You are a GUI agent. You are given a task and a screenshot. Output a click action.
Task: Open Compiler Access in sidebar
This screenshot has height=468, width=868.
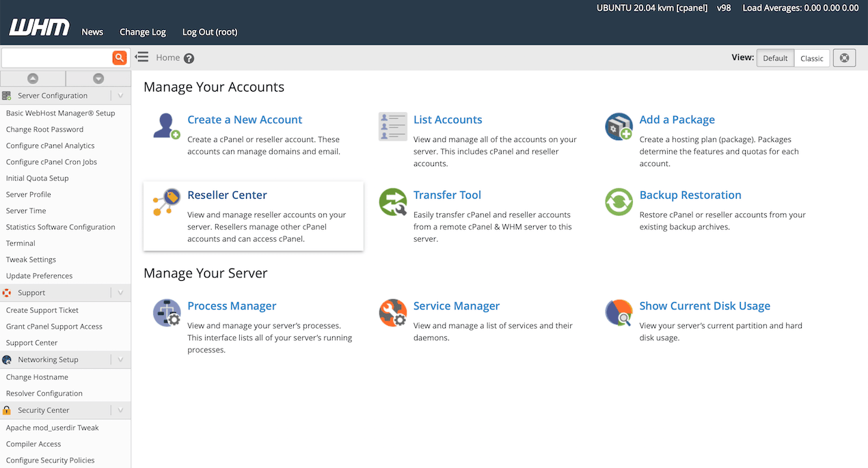[x=33, y=444]
